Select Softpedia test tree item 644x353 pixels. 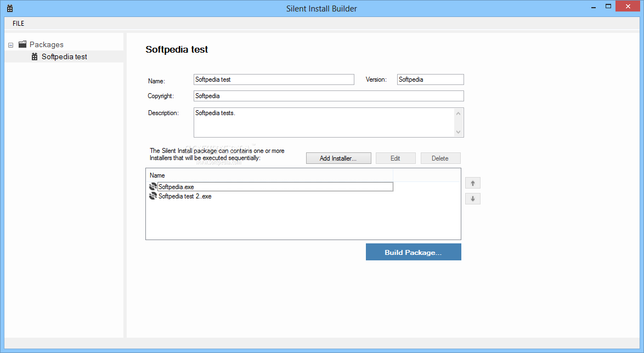pos(64,56)
